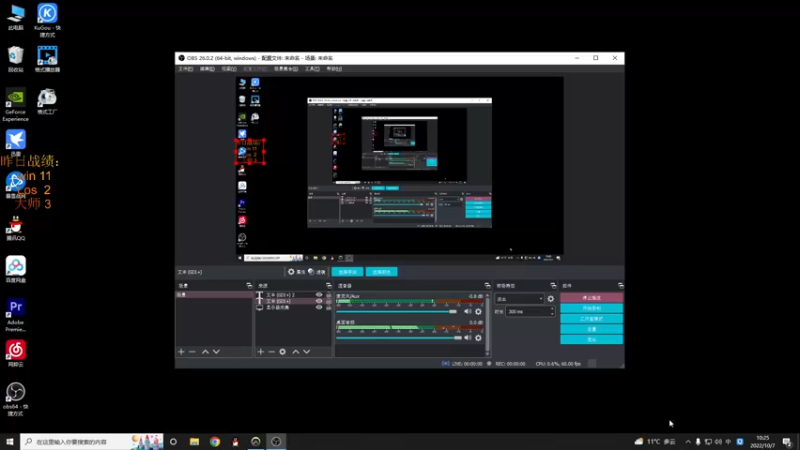Open Chrome from the taskbar

[x=215, y=442]
